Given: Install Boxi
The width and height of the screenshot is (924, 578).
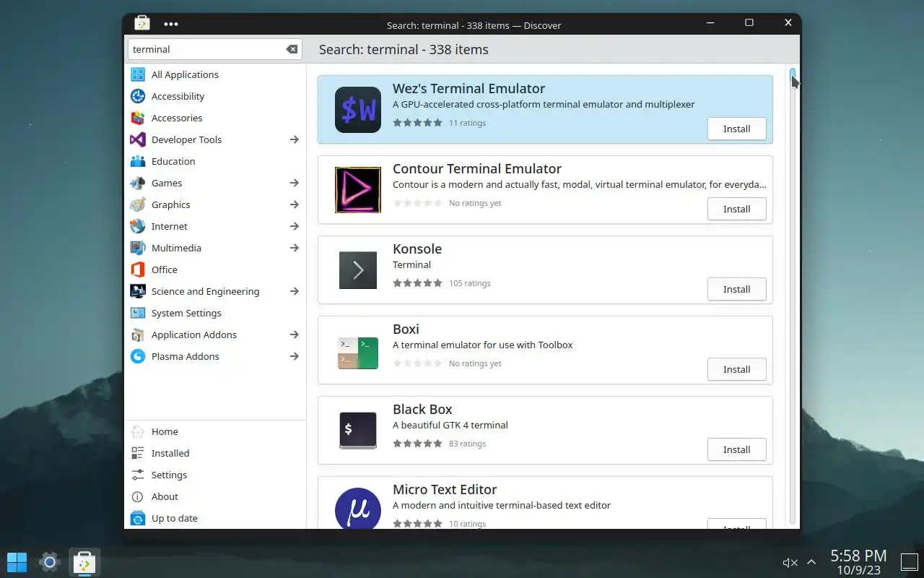Looking at the screenshot, I should (x=736, y=369).
